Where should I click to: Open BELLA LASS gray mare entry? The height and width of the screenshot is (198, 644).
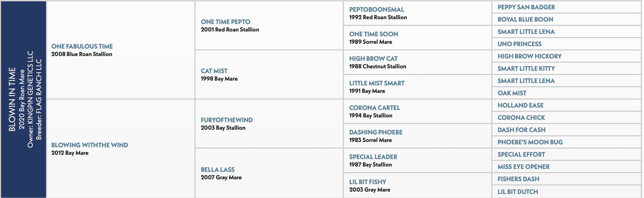click(x=218, y=170)
